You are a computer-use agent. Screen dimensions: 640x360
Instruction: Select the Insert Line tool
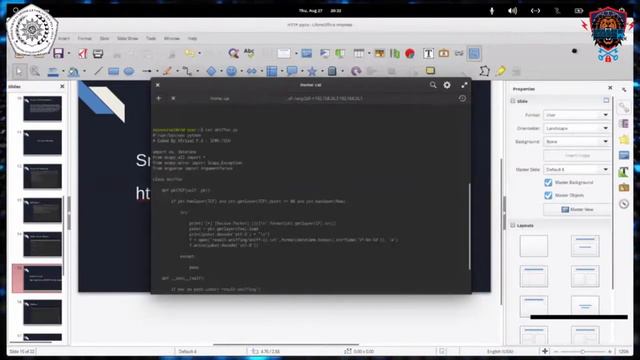coord(98,71)
